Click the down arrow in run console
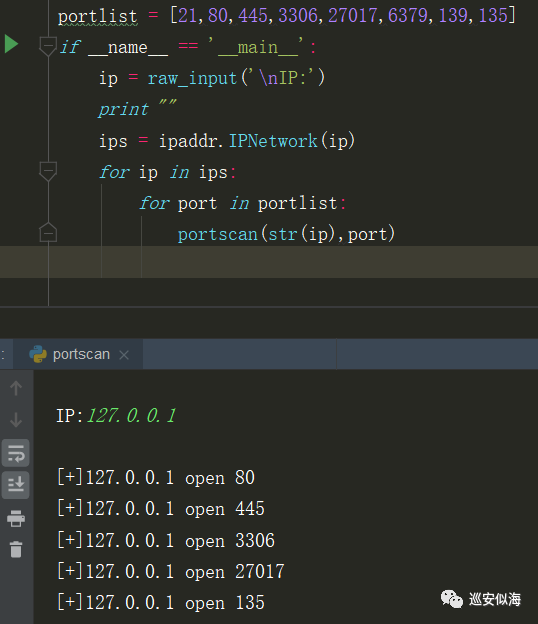Screen dimensions: 538x624 tap(16, 420)
